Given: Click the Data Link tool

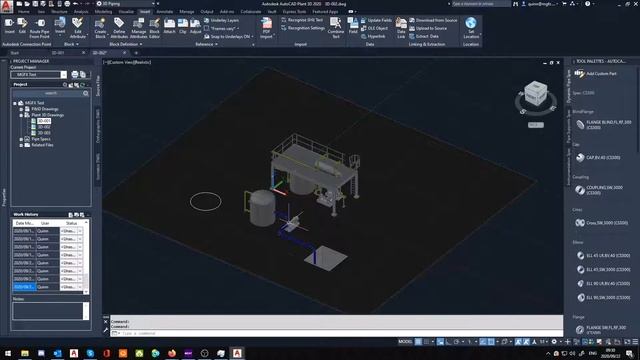Looking at the screenshot, I should (x=401, y=28).
